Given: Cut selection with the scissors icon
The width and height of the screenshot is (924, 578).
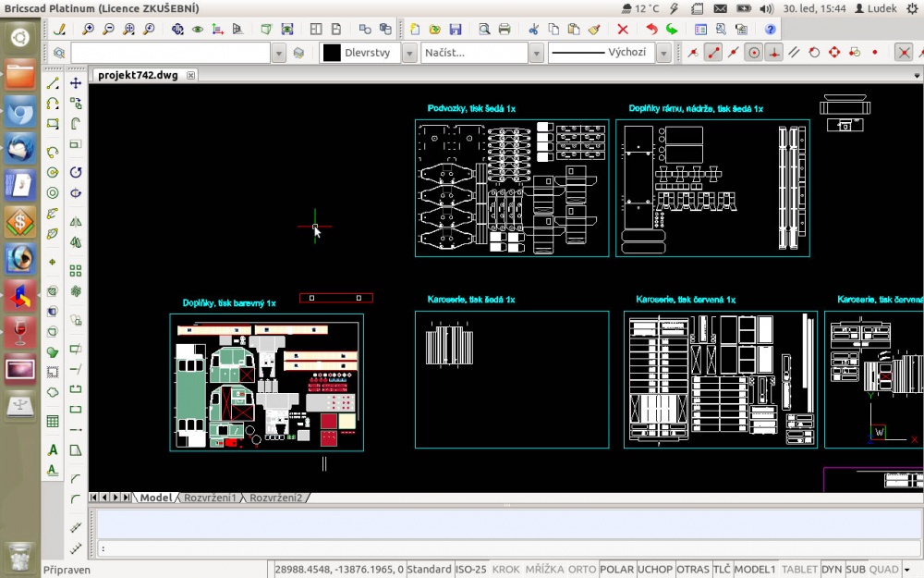Looking at the screenshot, I should pyautogui.click(x=534, y=29).
